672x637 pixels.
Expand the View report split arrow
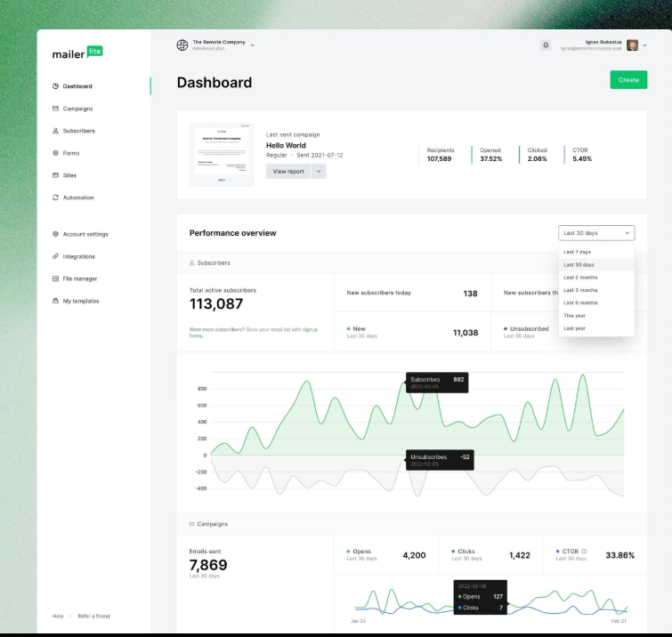coord(319,172)
